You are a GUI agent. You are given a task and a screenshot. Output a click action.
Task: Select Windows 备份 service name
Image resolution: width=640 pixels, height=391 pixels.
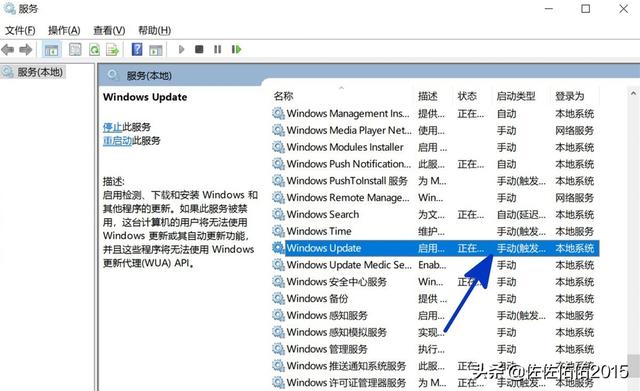click(317, 298)
